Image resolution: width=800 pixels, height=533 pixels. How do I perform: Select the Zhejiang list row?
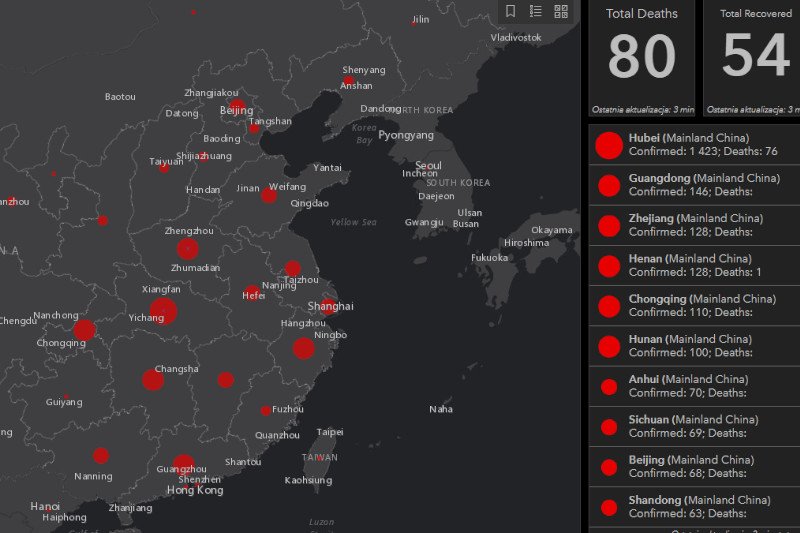[693, 225]
